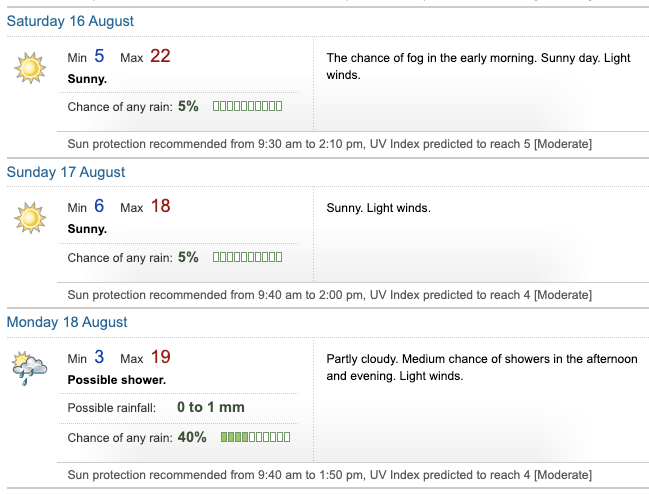This screenshot has width=649, height=494.
Task: Click the Sunday sunny weather icon
Action: [30, 217]
